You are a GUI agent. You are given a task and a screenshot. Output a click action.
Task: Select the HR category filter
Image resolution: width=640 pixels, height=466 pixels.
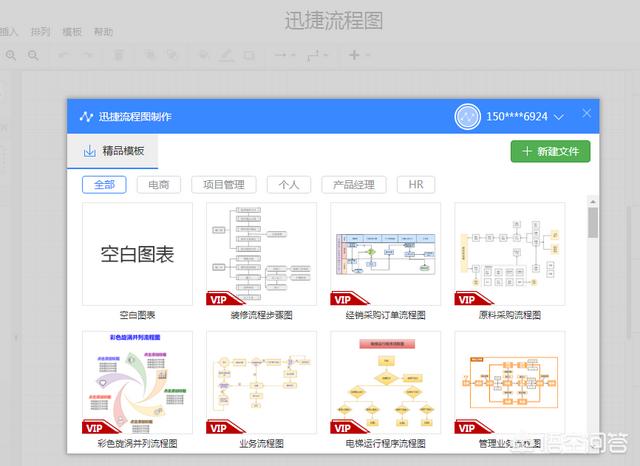[x=416, y=185]
